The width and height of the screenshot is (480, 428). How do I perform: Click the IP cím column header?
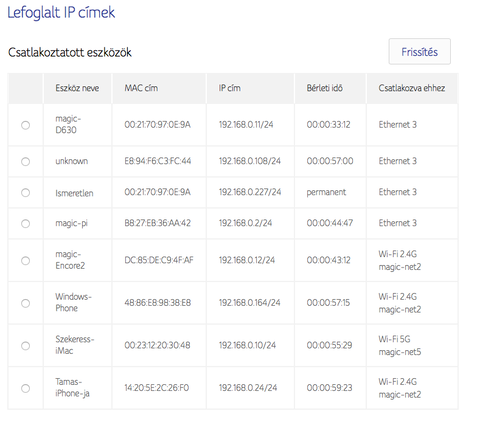[x=229, y=88]
